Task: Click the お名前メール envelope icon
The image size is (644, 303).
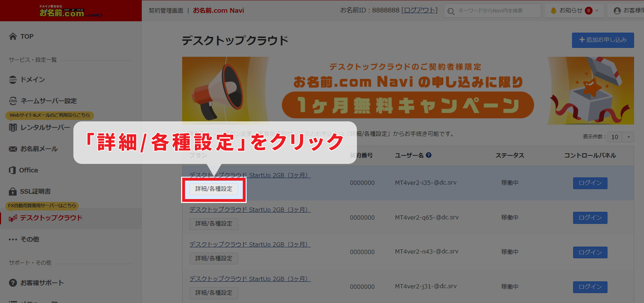Action: click(x=13, y=149)
